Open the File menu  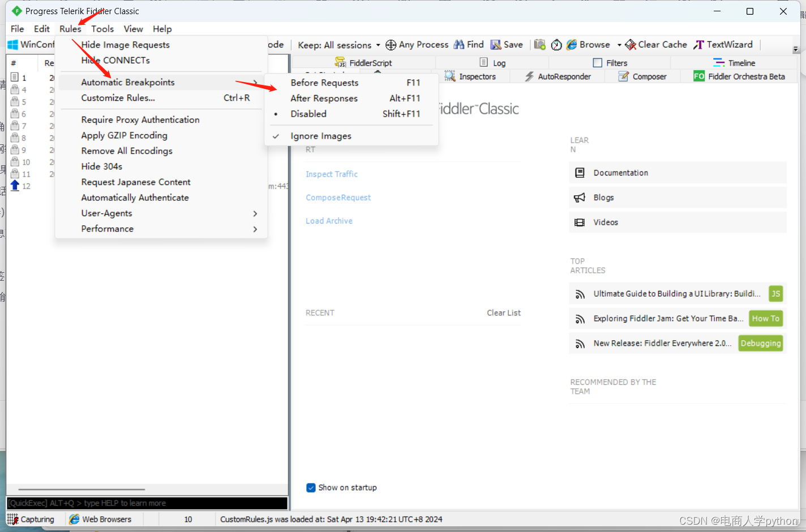(18, 29)
